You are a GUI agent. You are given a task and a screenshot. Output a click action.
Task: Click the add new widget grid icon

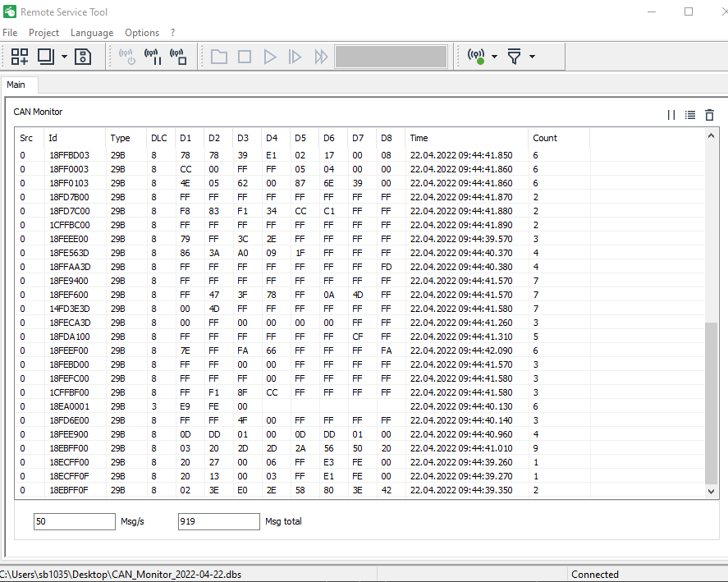pos(20,57)
